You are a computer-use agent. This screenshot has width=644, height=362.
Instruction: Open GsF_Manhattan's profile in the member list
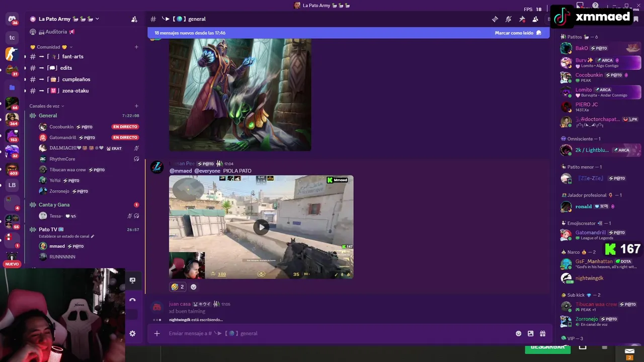600,264
